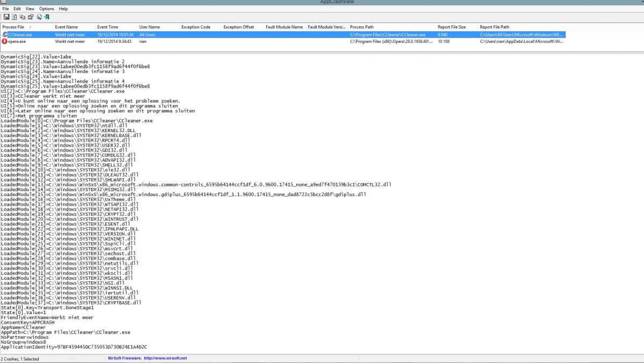Sort by the Exception Offset column header
Viewport: 644px width, 363px height.
(243, 27)
